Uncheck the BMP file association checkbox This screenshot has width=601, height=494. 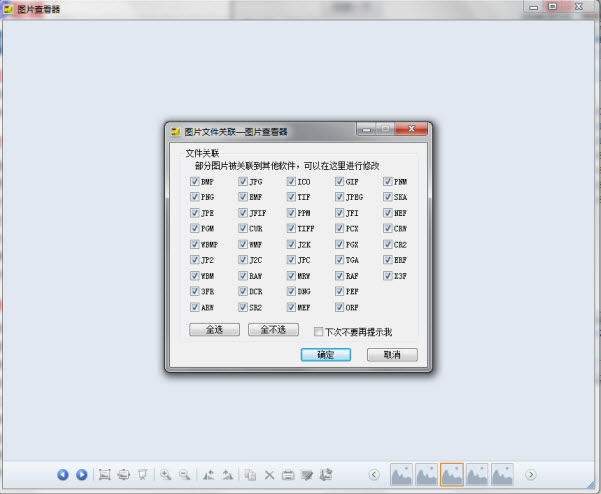(x=195, y=182)
